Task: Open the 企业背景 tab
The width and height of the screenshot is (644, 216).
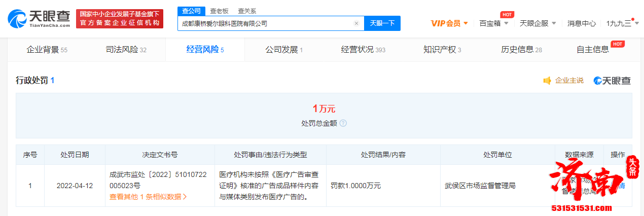Action: point(47,50)
